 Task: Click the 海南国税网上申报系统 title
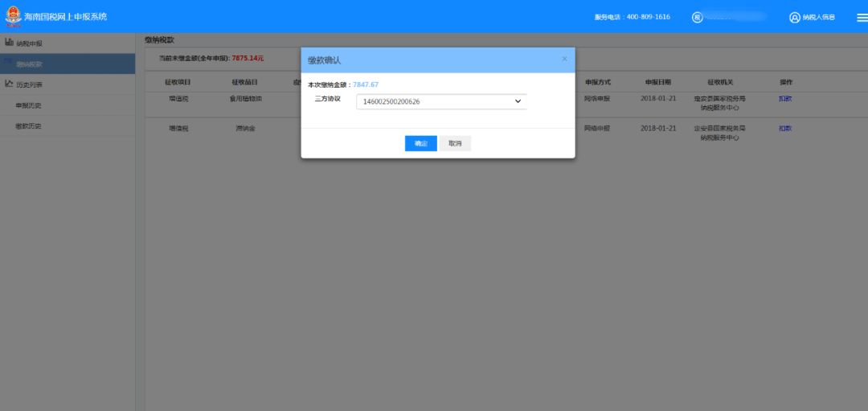[x=65, y=17]
